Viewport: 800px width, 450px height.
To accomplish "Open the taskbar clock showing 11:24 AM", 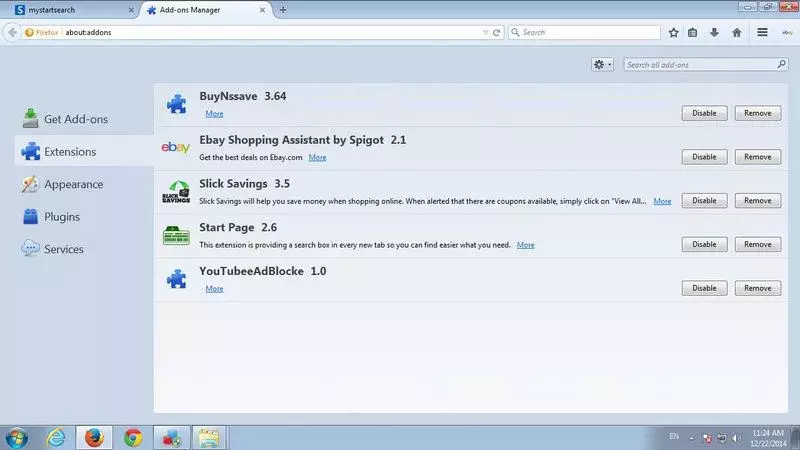I will [x=768, y=438].
